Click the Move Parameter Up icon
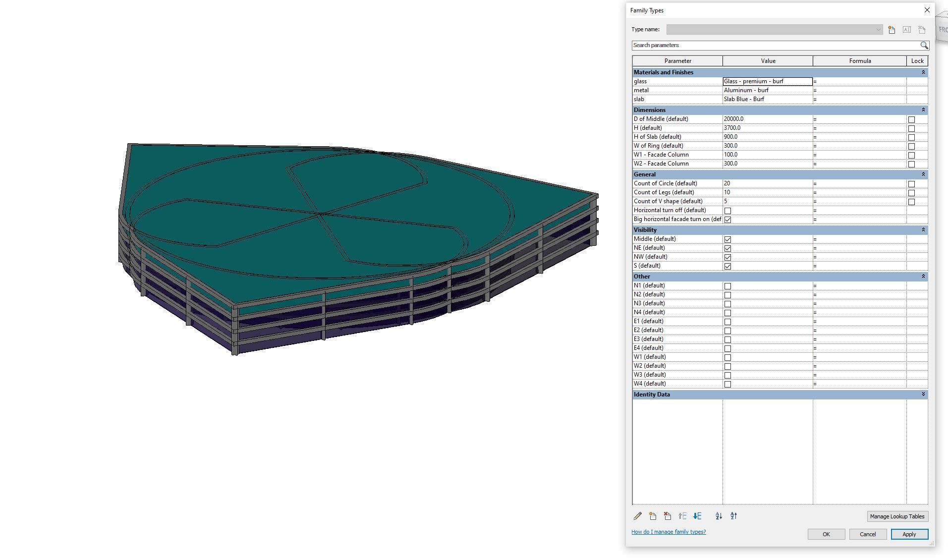Image resolution: width=948 pixels, height=560 pixels. [682, 516]
